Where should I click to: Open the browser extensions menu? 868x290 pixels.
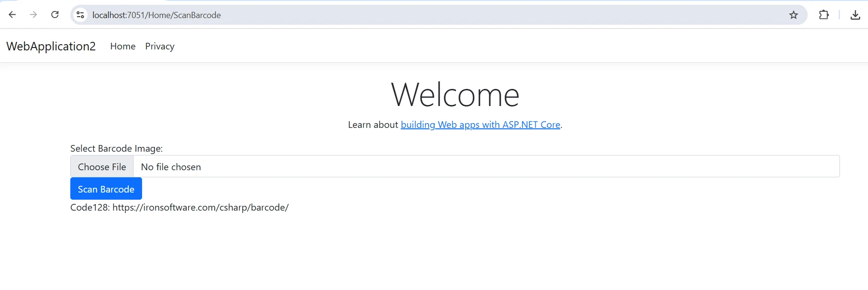point(824,15)
